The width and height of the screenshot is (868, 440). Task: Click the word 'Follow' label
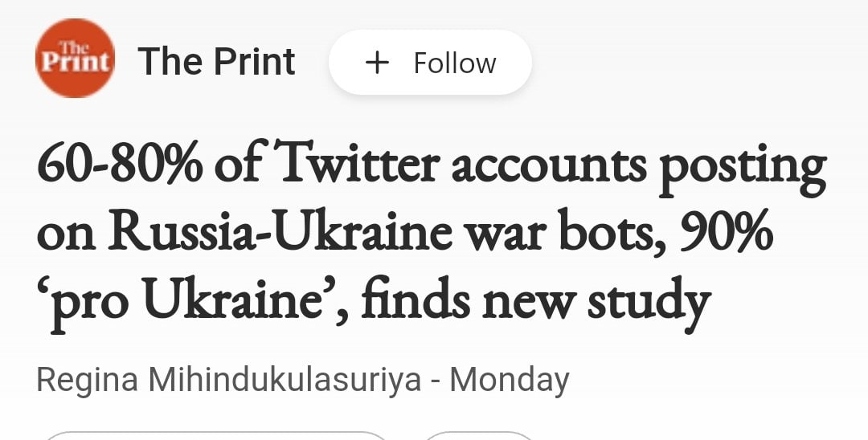point(455,63)
